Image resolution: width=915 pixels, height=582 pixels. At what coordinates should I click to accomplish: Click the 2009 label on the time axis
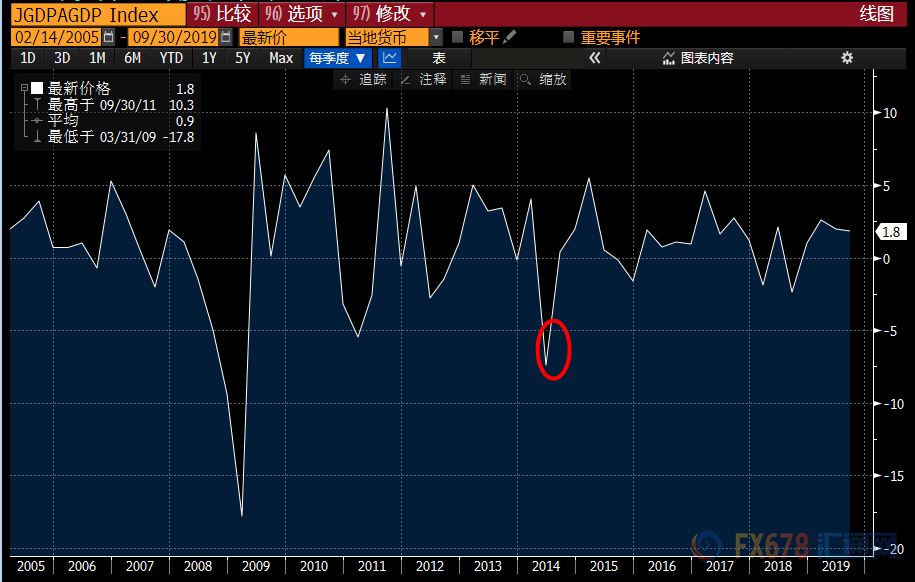click(256, 566)
